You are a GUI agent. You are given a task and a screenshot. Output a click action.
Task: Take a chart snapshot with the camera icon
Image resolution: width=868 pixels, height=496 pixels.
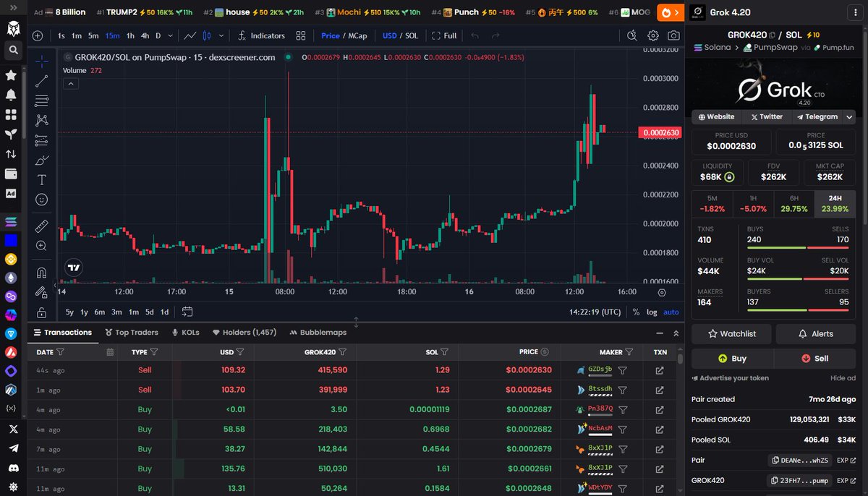pos(673,35)
